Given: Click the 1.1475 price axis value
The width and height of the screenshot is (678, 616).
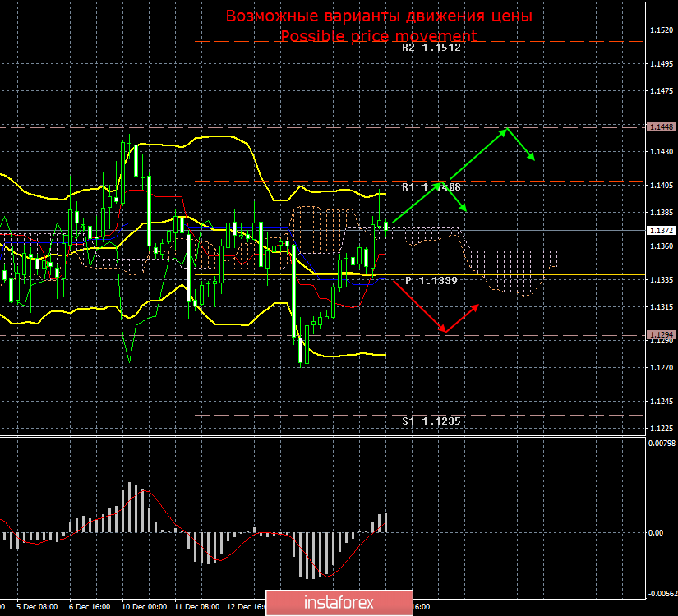Looking at the screenshot, I should pyautogui.click(x=662, y=91).
